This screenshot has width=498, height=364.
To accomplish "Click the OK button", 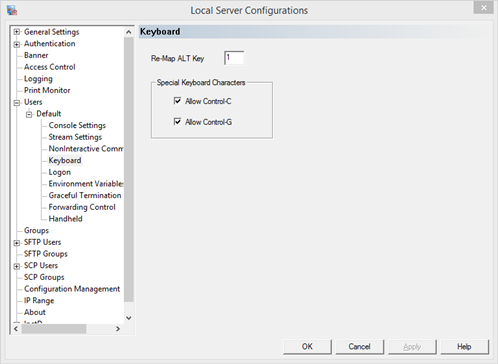I will coord(307,347).
